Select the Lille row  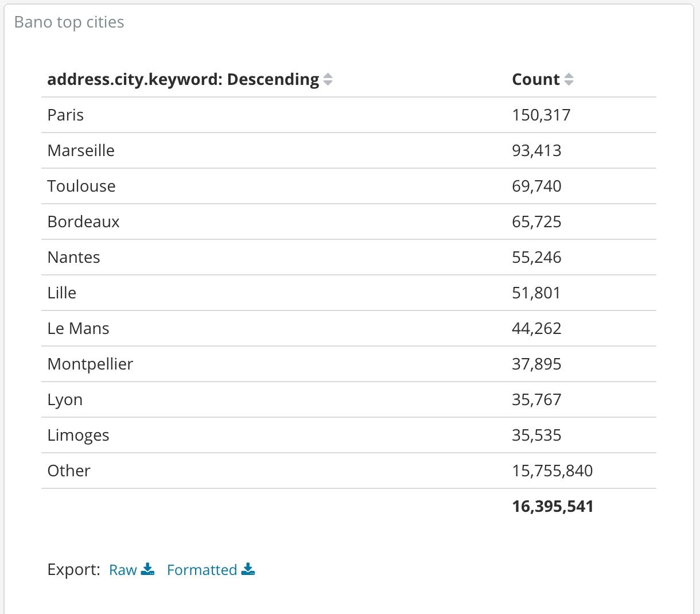[x=349, y=293]
